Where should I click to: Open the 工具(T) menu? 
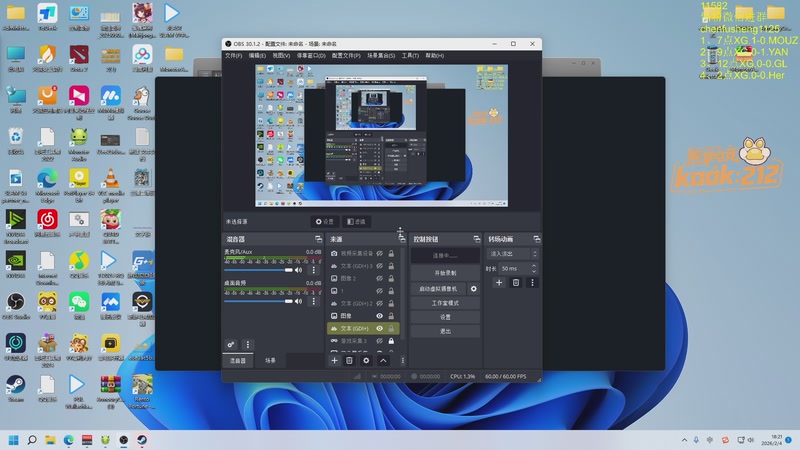[410, 56]
